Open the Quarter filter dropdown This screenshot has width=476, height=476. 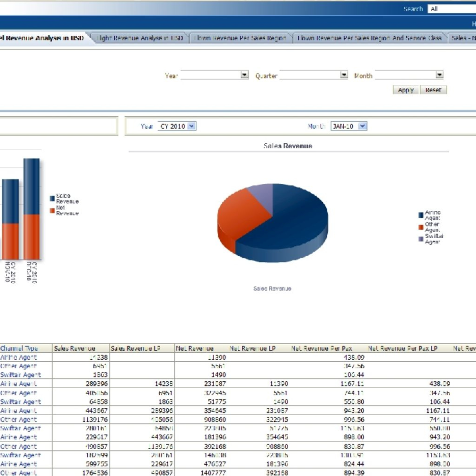[344, 75]
